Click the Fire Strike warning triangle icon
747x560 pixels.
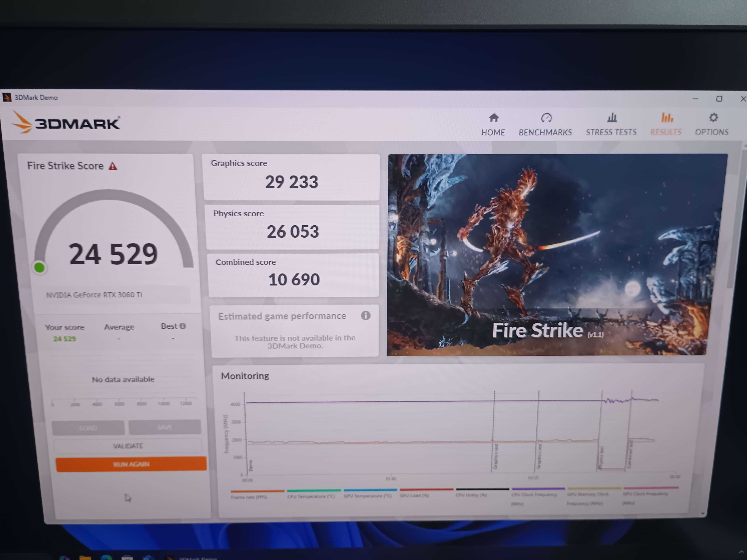tap(113, 166)
